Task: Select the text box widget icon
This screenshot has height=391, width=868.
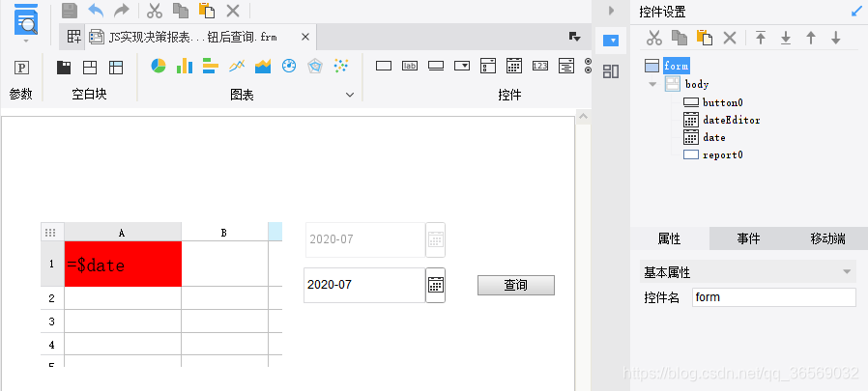Action: 384,66
